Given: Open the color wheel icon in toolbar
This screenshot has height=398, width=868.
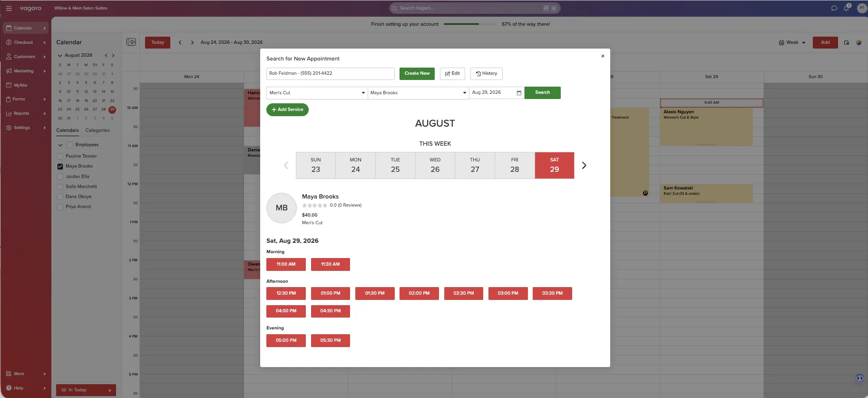Looking at the screenshot, I should tap(858, 42).
